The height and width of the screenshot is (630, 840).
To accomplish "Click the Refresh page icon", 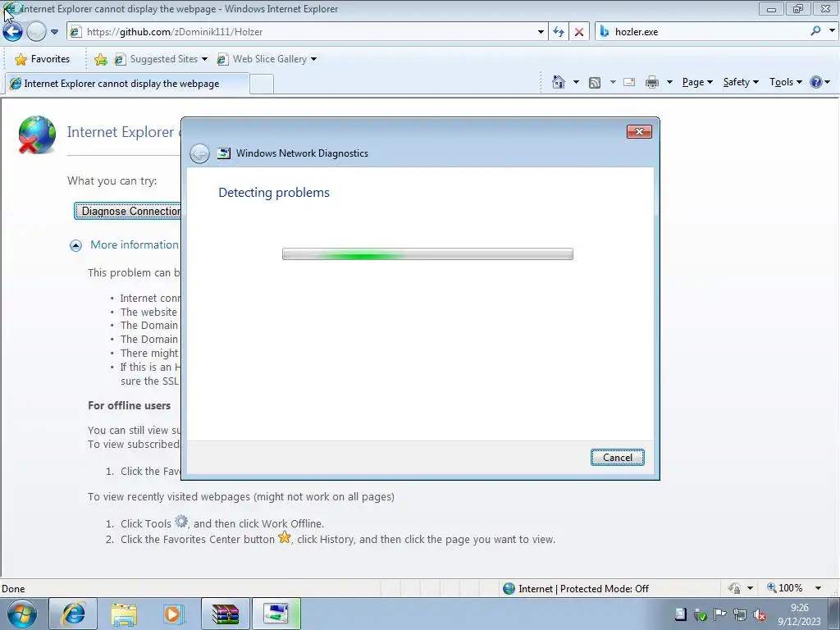I will click(558, 32).
